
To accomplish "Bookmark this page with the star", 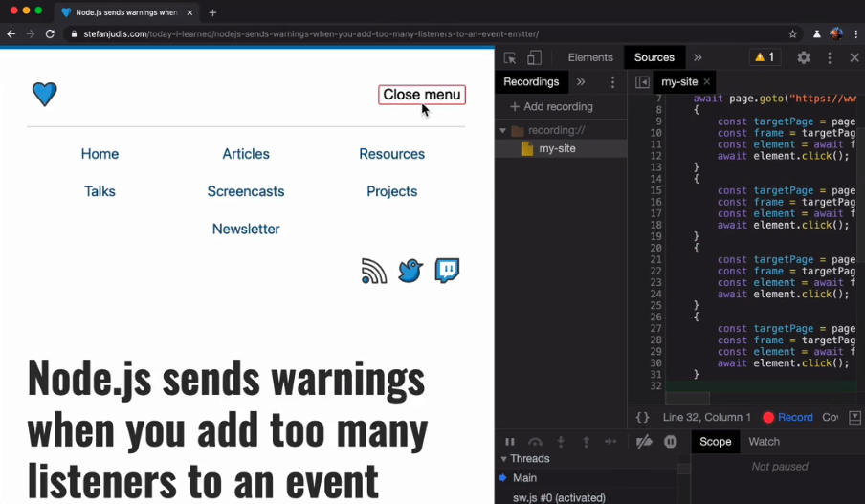I will 792,34.
